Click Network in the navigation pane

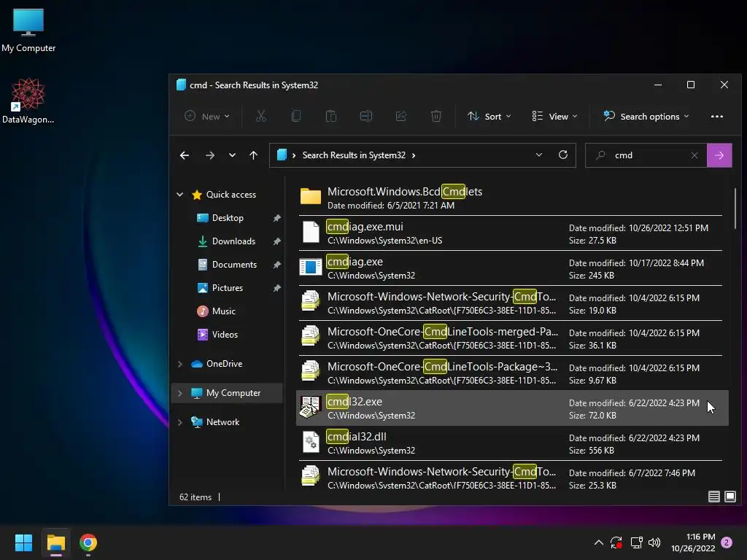pyautogui.click(x=222, y=422)
